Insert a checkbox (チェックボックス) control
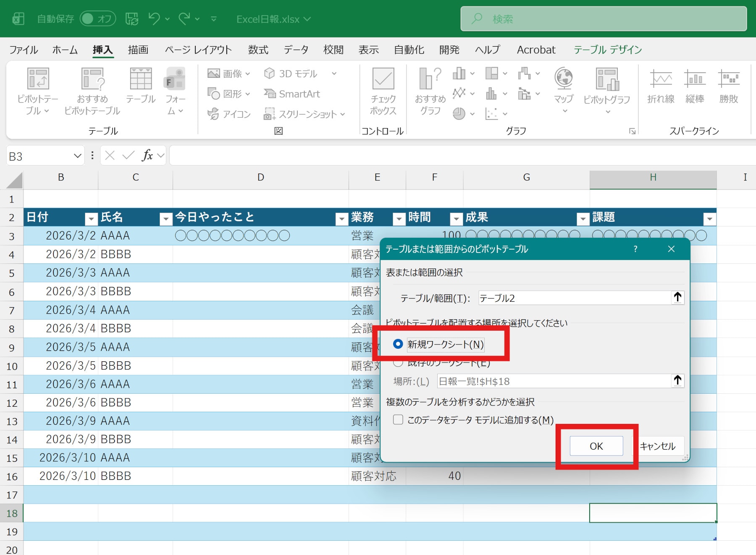This screenshot has width=756, height=555. (x=383, y=79)
